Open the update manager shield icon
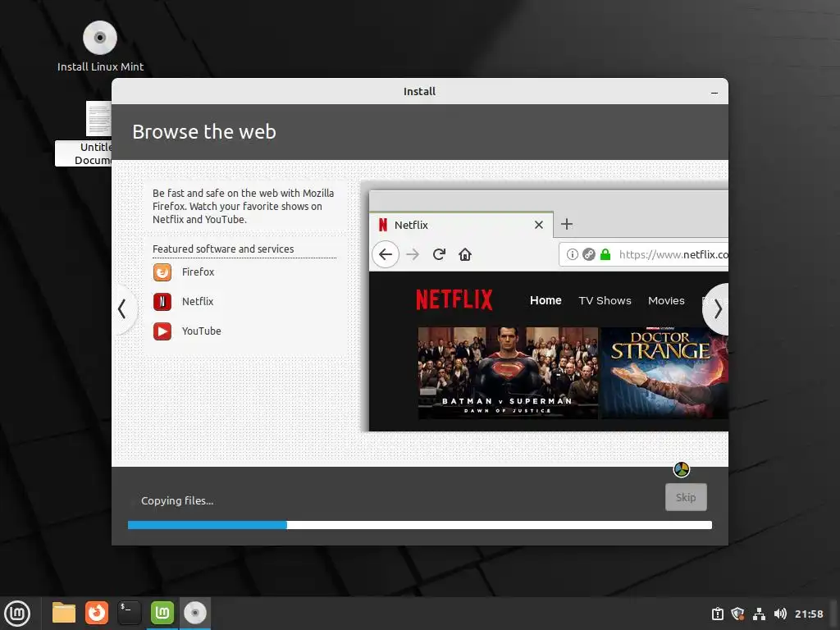 (737, 614)
